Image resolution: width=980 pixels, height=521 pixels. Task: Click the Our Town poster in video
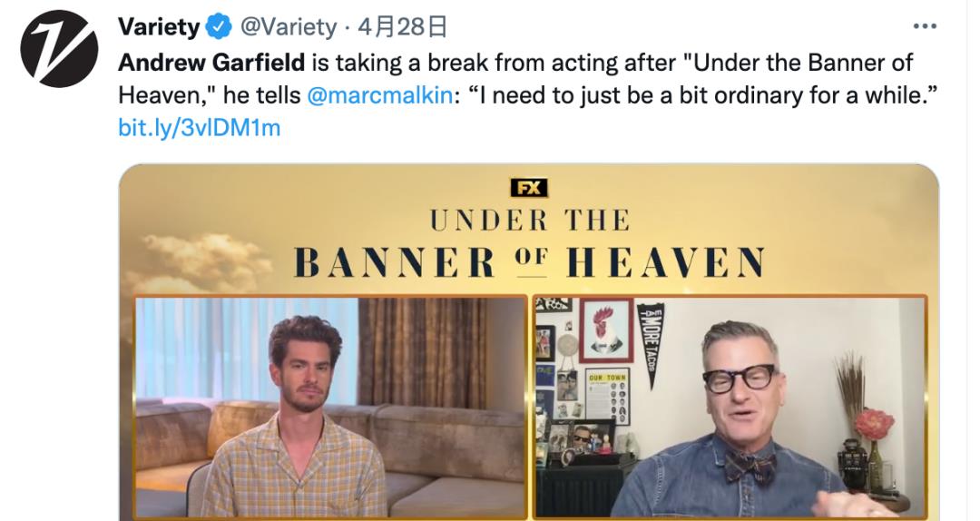607,396
